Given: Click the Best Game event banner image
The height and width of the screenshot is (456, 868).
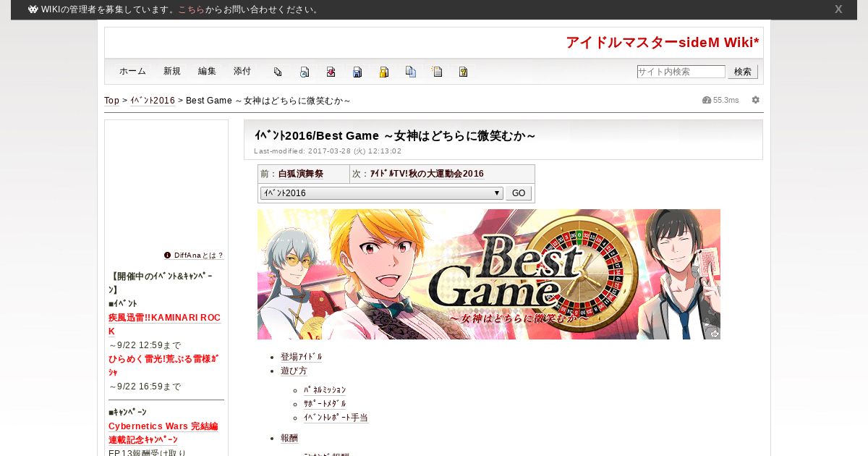Looking at the screenshot, I should click(489, 274).
